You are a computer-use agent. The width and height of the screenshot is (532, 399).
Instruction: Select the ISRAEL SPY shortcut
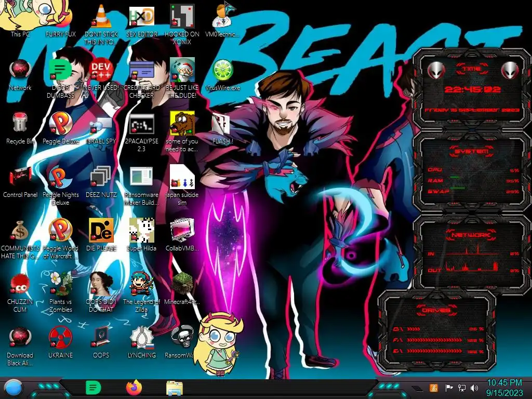click(x=101, y=125)
